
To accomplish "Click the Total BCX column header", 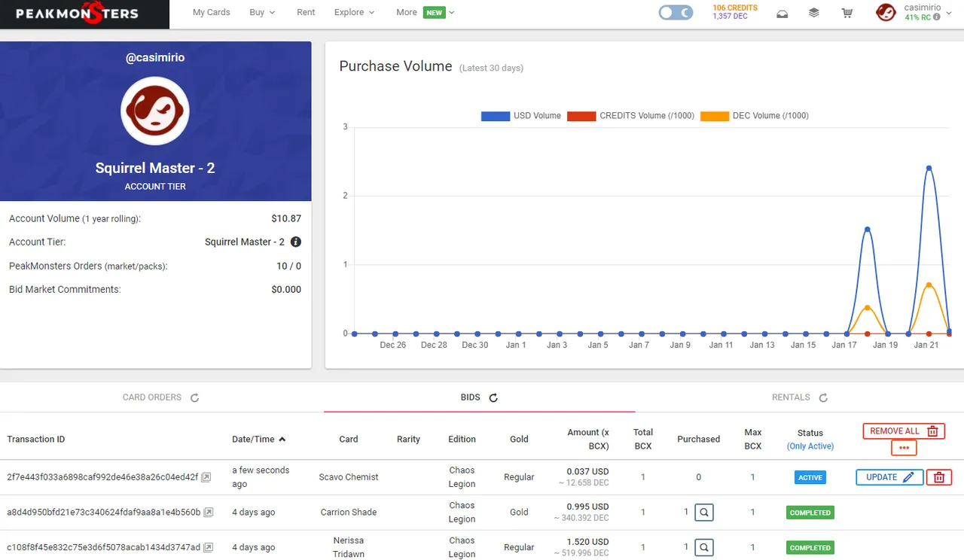I will 643,439.
